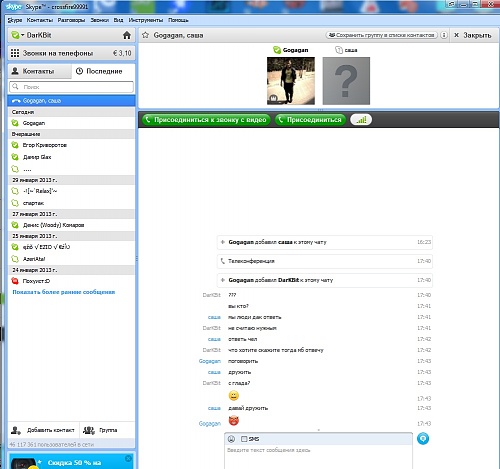Select the Gogagan, саша conversation row
This screenshot has width=500, height=469.
71,101
